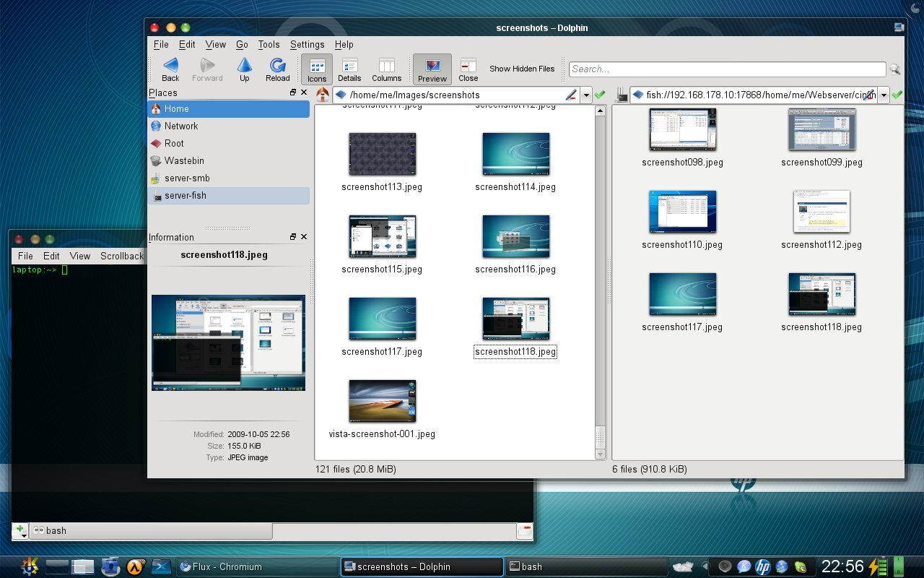The height and width of the screenshot is (578, 924).
Task: Reload the current folder view
Action: coord(278,69)
